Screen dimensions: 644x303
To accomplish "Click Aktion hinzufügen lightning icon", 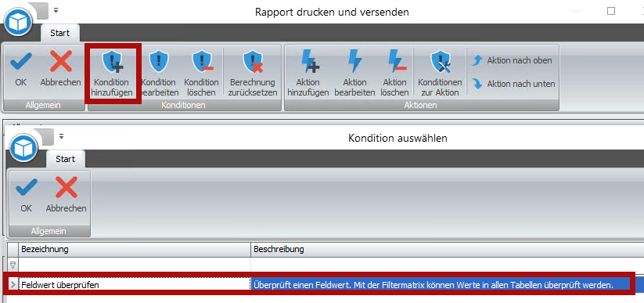I will (x=309, y=62).
